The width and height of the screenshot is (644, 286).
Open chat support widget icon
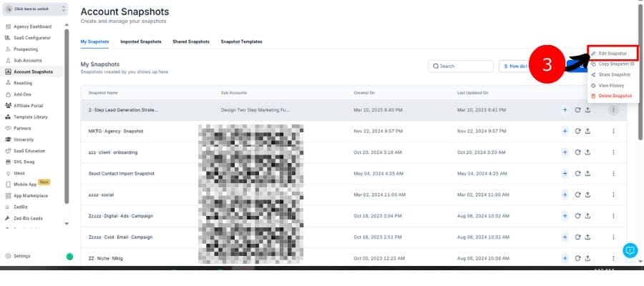(630, 250)
